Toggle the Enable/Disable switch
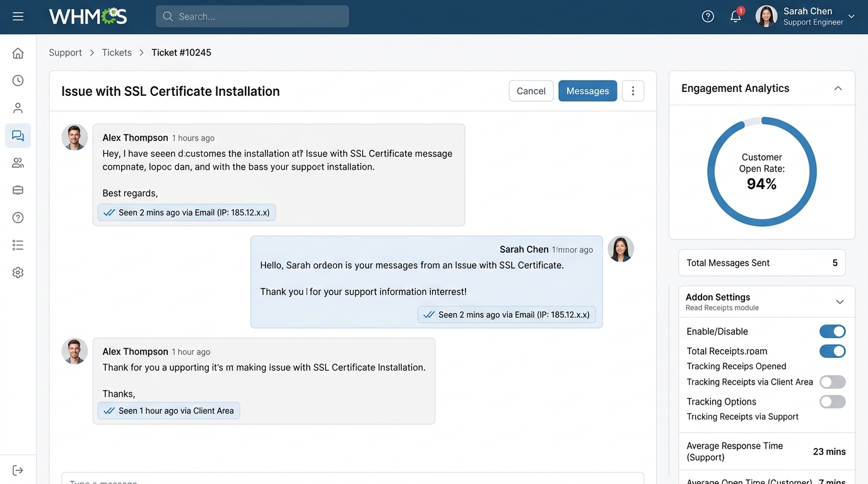This screenshot has height=484, width=868. tap(833, 331)
